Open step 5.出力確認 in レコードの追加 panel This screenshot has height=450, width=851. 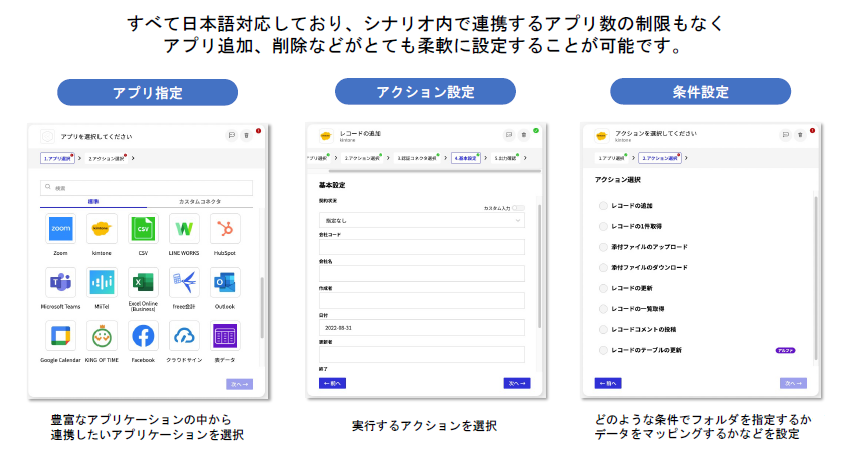(505, 158)
